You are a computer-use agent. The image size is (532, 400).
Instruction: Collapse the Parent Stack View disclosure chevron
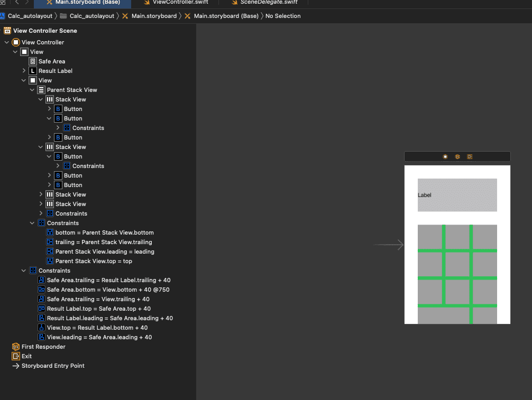tap(32, 90)
